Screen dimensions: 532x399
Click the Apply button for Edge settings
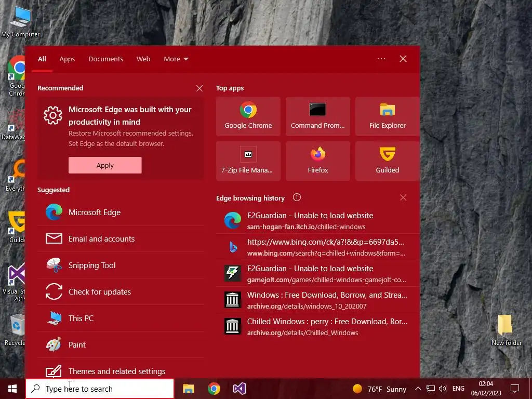click(105, 165)
